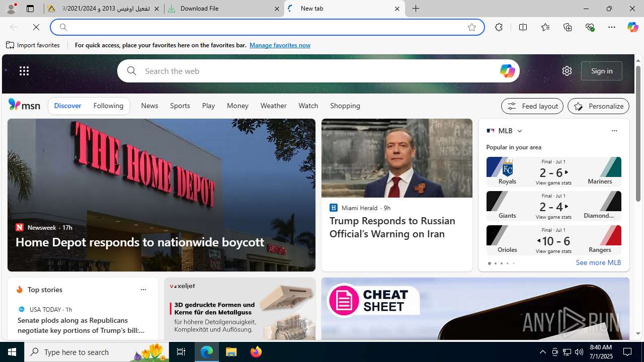This screenshot has height=362, width=644.
Task: Close the Arabic Office activation tab
Action: pyautogui.click(x=156, y=9)
